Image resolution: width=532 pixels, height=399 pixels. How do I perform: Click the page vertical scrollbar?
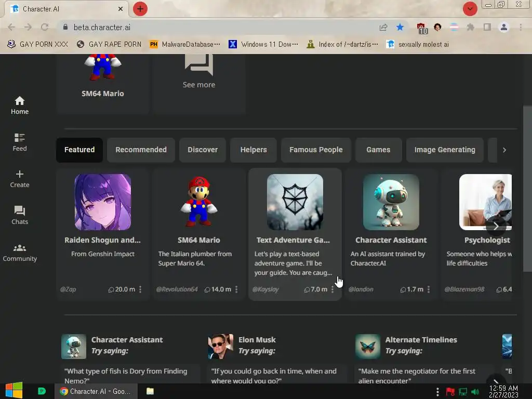click(x=527, y=189)
